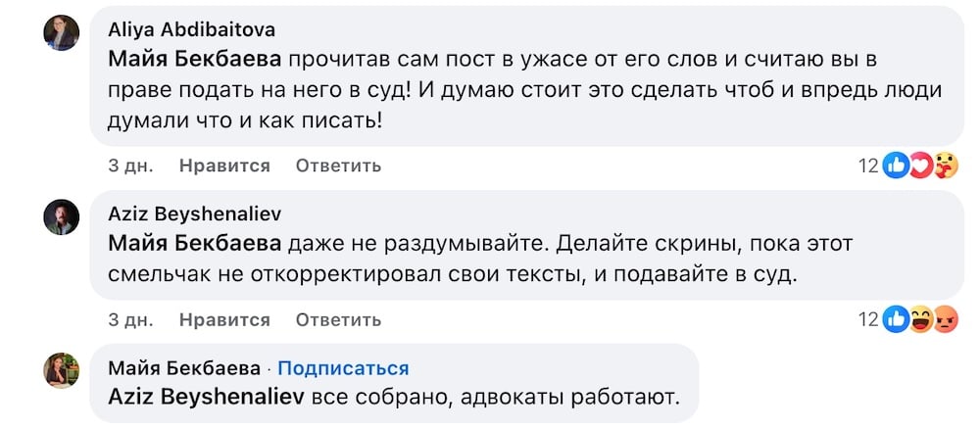Follow Майя Бекбаева via Подписаться

343,368
